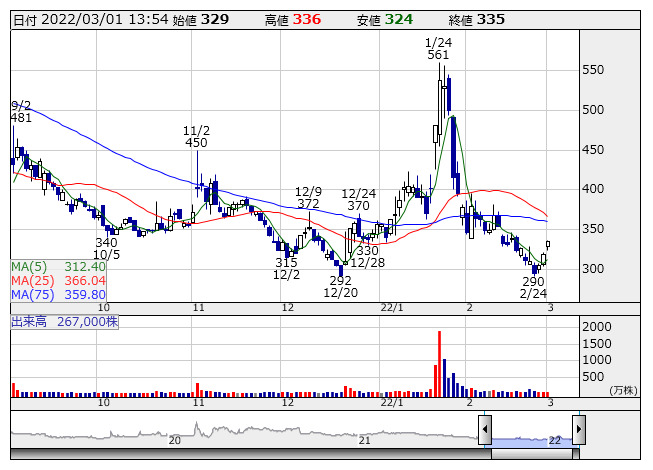Select the MA(75) legend entry
This screenshot has height=470, width=653.
tap(58, 295)
